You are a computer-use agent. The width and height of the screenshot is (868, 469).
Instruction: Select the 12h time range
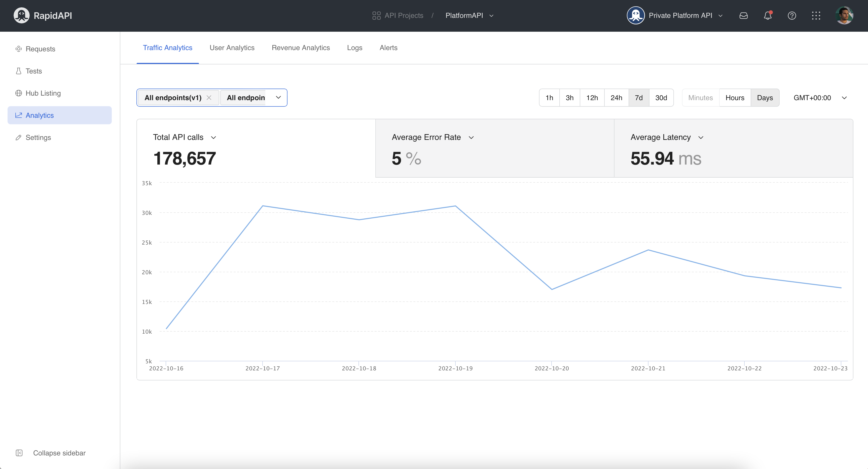tap(592, 98)
